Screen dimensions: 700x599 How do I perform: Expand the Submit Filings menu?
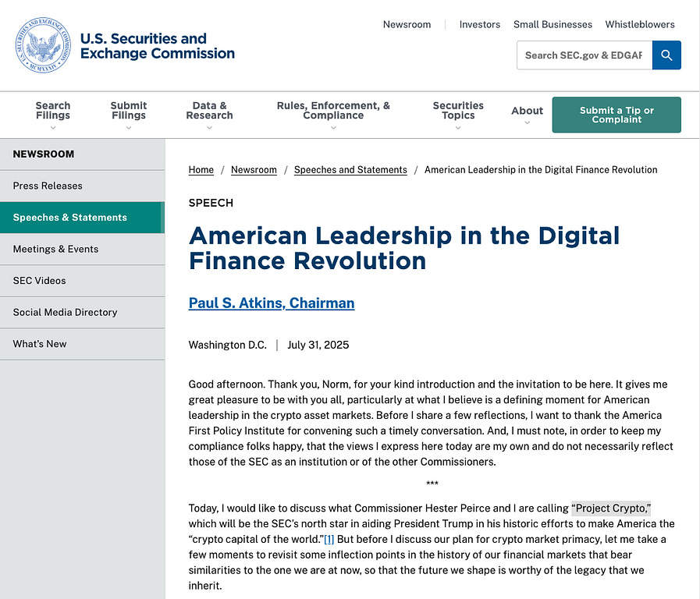(x=129, y=115)
